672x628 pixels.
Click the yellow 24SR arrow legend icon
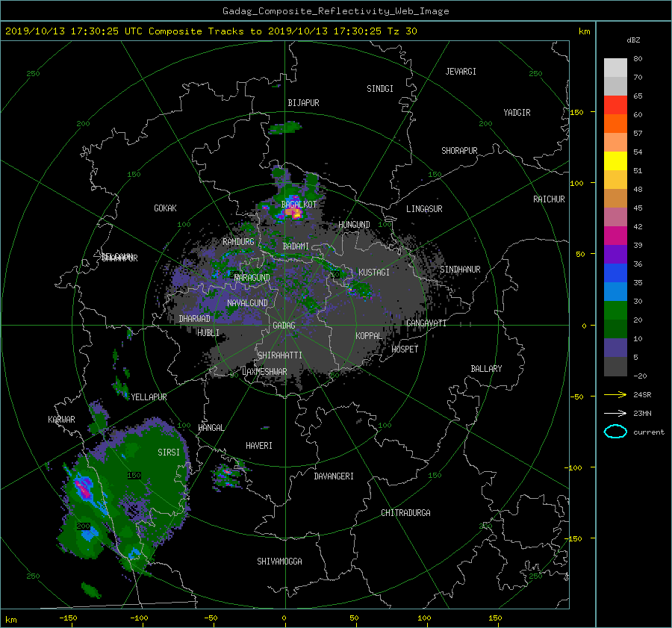[615, 394]
